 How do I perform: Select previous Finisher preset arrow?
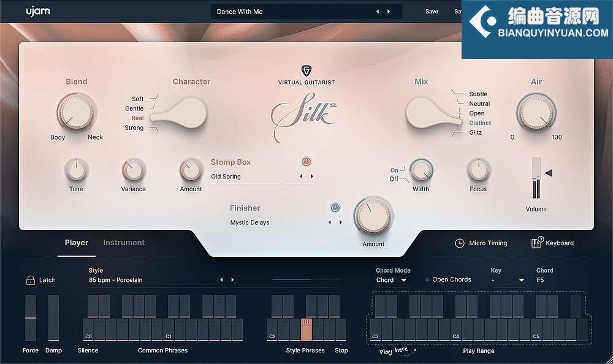point(330,222)
